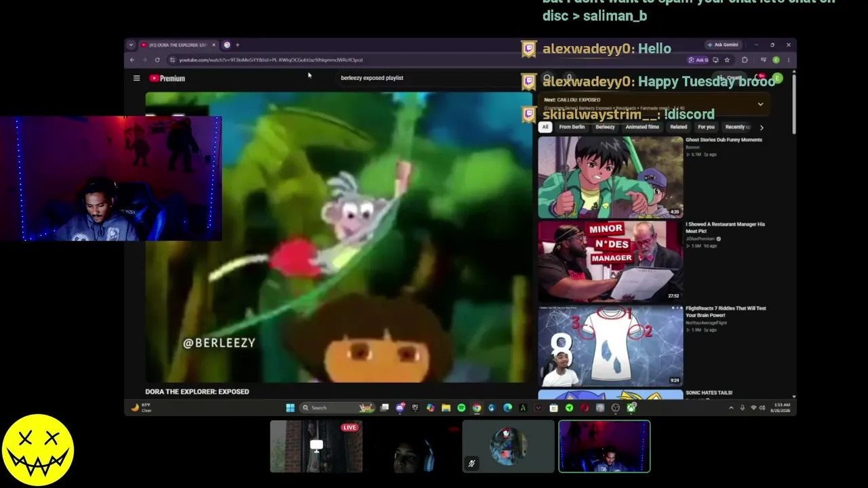Click the streamer webcam overlay
This screenshot has width=868, height=488.
pyautogui.click(x=111, y=179)
